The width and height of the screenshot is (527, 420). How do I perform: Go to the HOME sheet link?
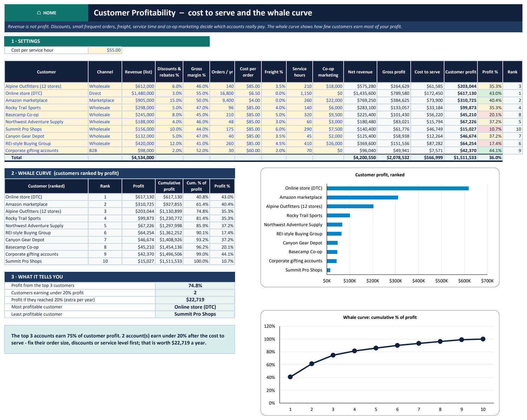(46, 13)
